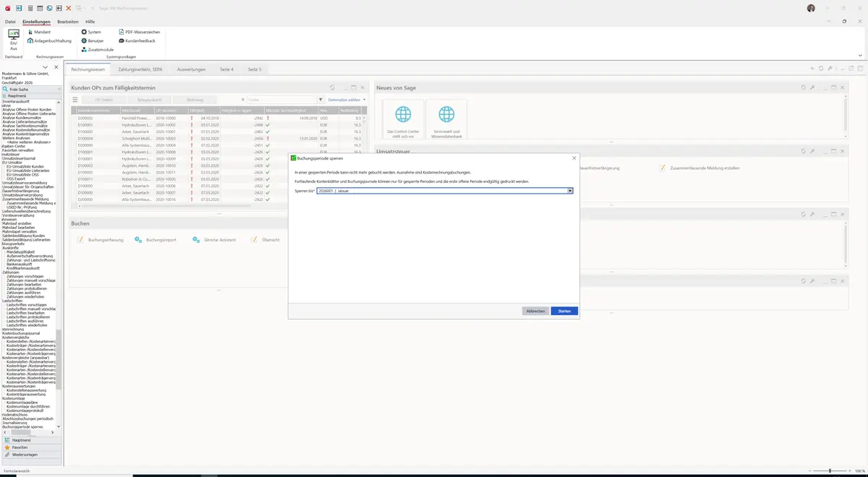Click Abbrechen in Buchungsperiode sperren dialog
Image resolution: width=868 pixels, height=477 pixels.
[x=535, y=311]
